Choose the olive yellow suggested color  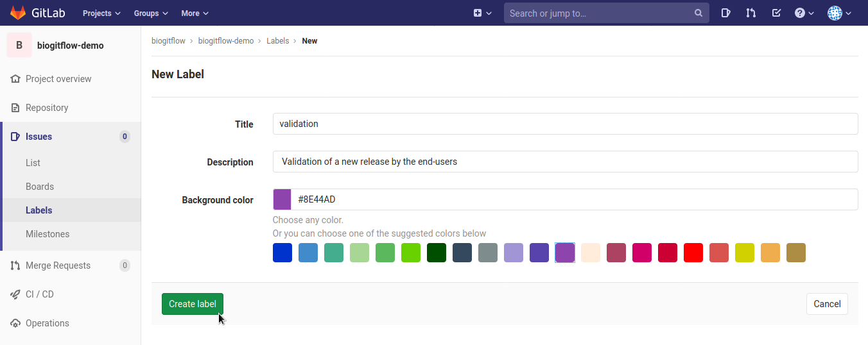pos(745,253)
